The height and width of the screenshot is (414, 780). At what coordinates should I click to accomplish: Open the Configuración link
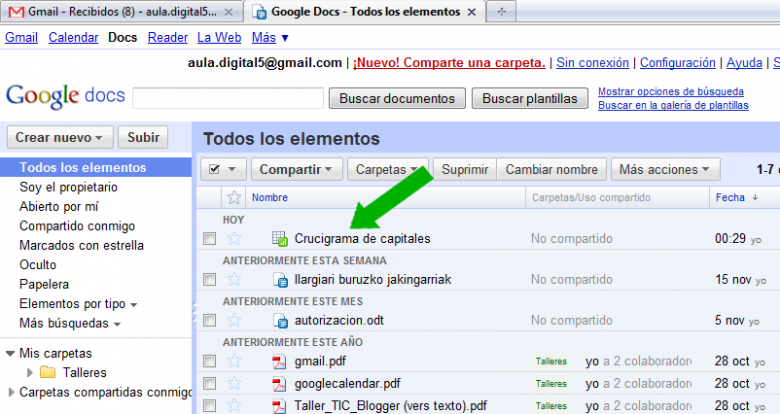(678, 63)
